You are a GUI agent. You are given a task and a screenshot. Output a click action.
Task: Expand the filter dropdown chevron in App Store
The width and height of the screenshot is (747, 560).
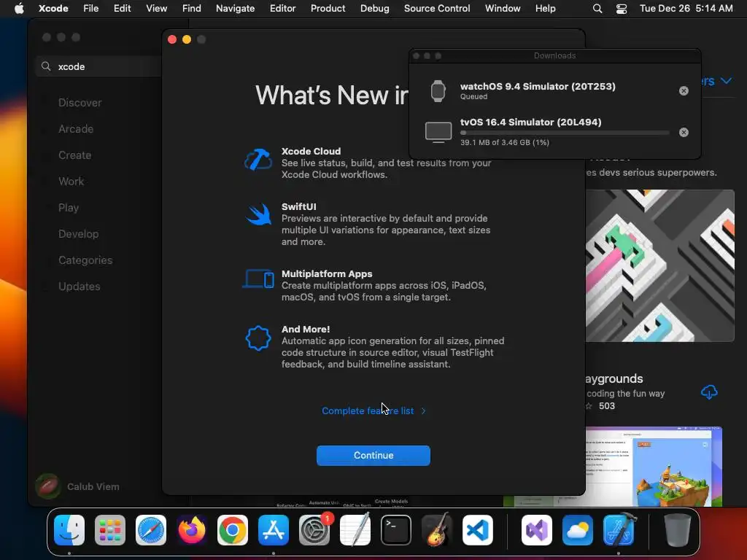[x=726, y=80]
